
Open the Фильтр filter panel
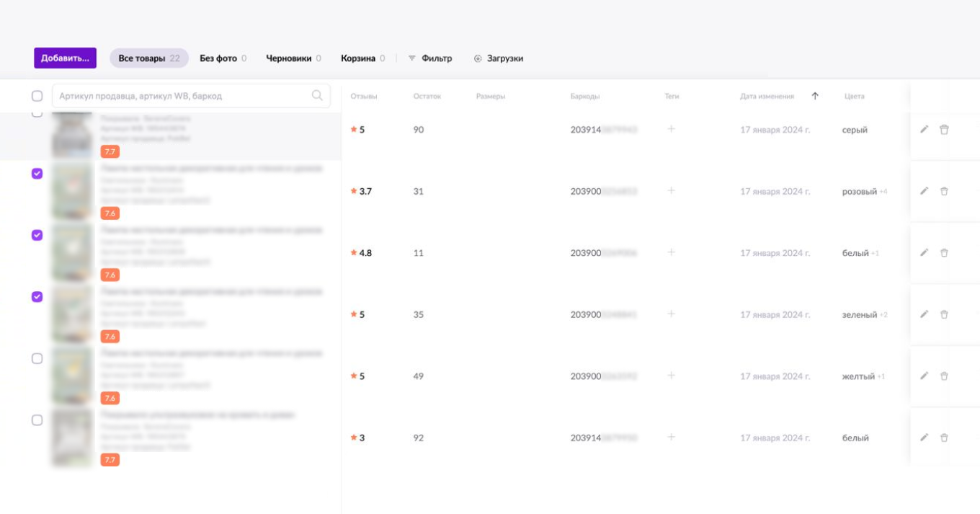[x=430, y=58]
